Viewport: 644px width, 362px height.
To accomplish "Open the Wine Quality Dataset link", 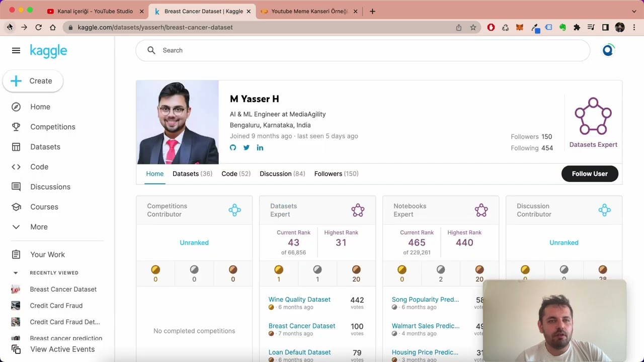I will [299, 300].
